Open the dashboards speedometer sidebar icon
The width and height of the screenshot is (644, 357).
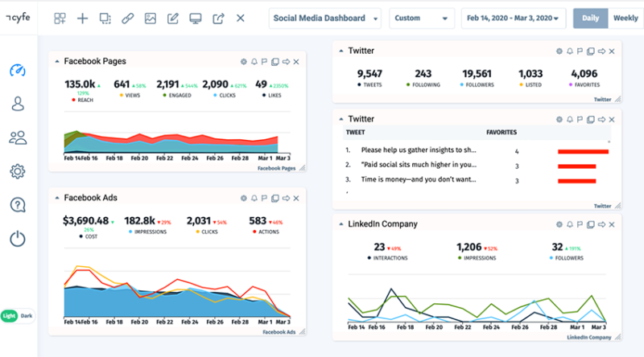tap(18, 70)
